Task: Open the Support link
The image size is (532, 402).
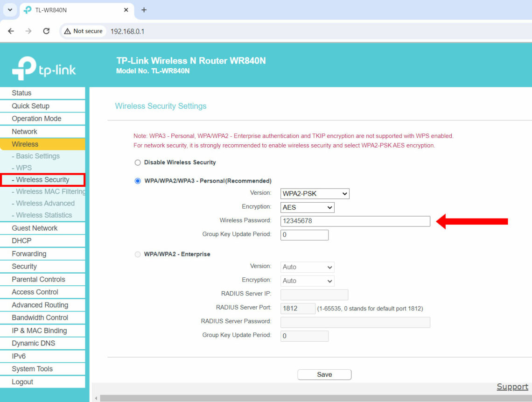Action: (x=512, y=387)
